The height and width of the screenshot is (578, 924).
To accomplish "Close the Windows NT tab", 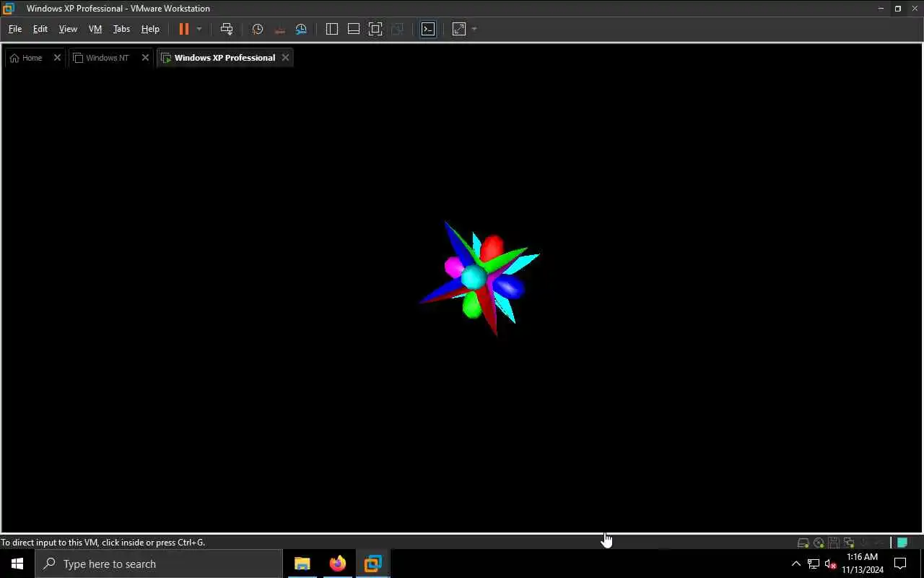I will (145, 58).
